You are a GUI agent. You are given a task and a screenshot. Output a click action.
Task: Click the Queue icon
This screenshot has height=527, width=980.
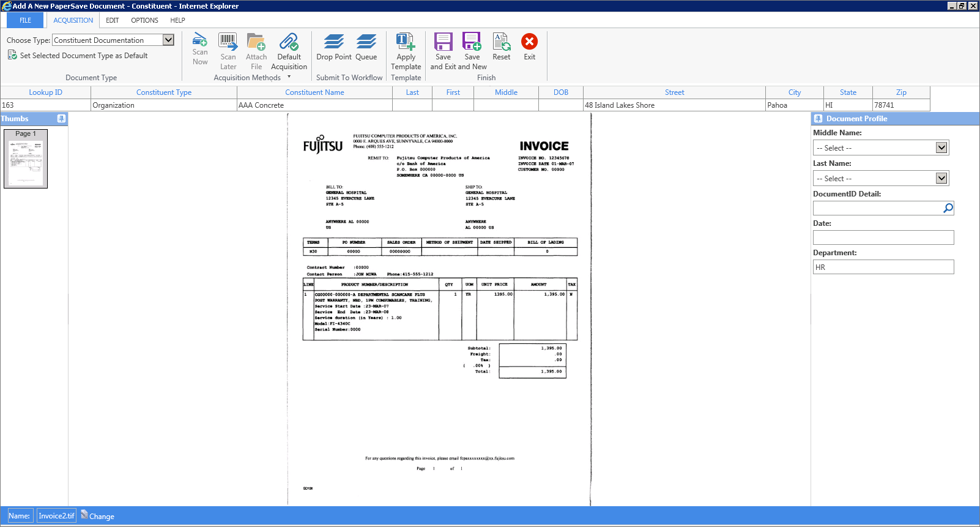[366, 42]
